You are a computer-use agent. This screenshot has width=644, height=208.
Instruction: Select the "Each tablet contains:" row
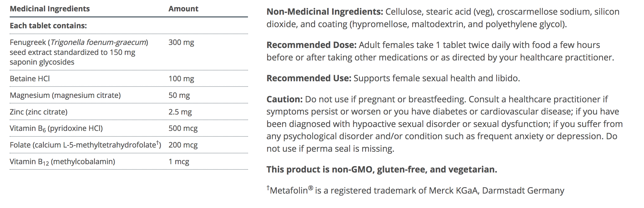point(48,26)
